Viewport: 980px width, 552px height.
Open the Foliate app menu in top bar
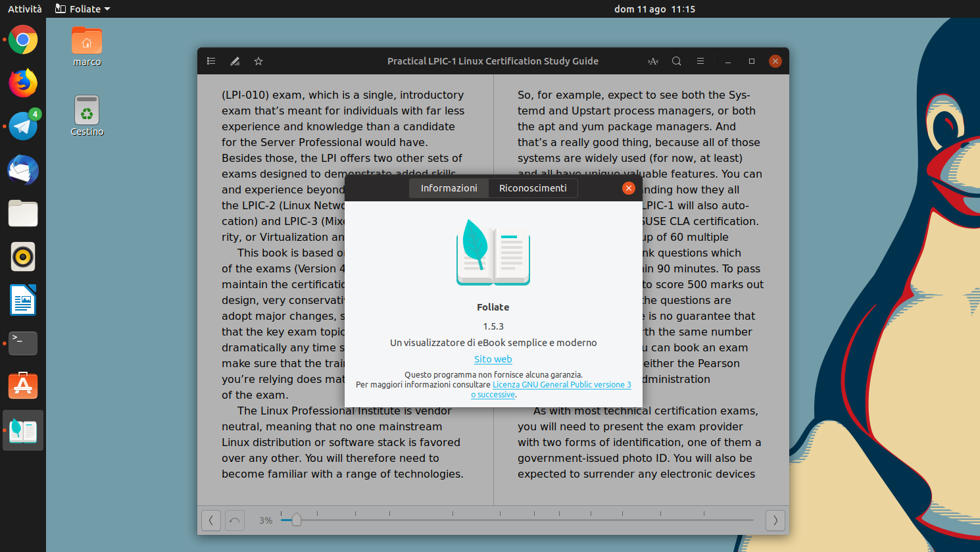(x=83, y=9)
